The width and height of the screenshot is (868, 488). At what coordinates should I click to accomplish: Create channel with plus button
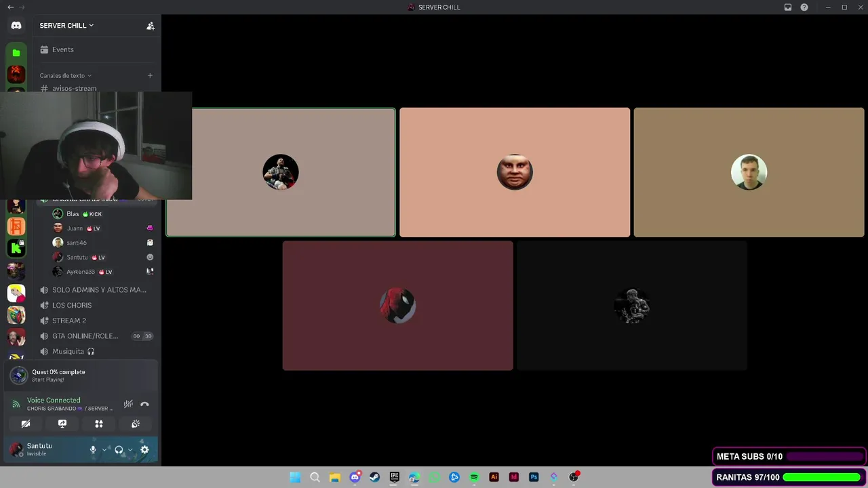[150, 75]
